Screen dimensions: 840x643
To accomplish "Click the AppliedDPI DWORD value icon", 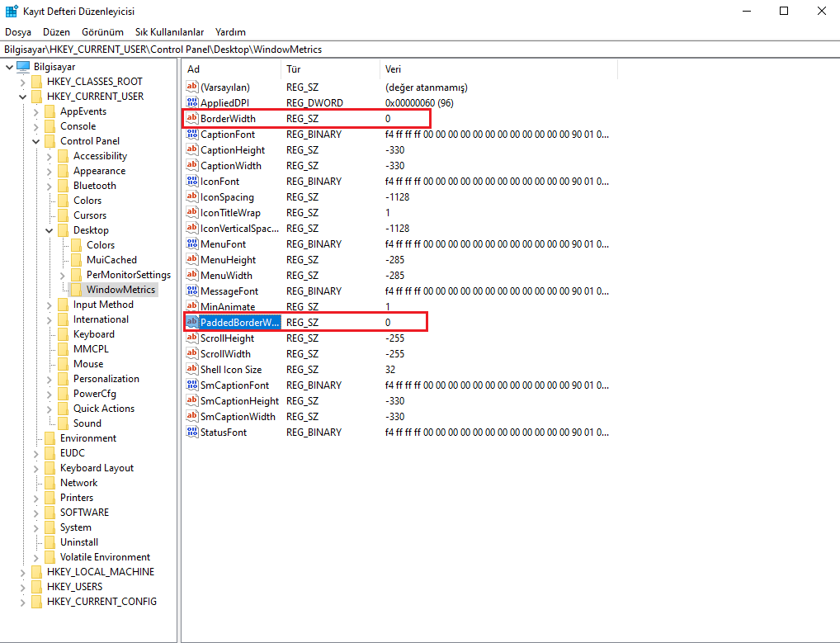I will click(191, 102).
